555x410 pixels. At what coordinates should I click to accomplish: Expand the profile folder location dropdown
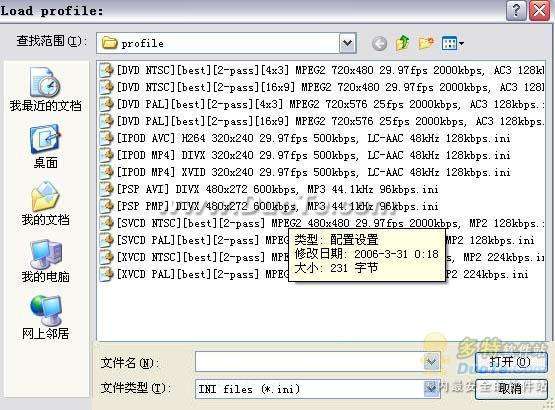pos(348,43)
